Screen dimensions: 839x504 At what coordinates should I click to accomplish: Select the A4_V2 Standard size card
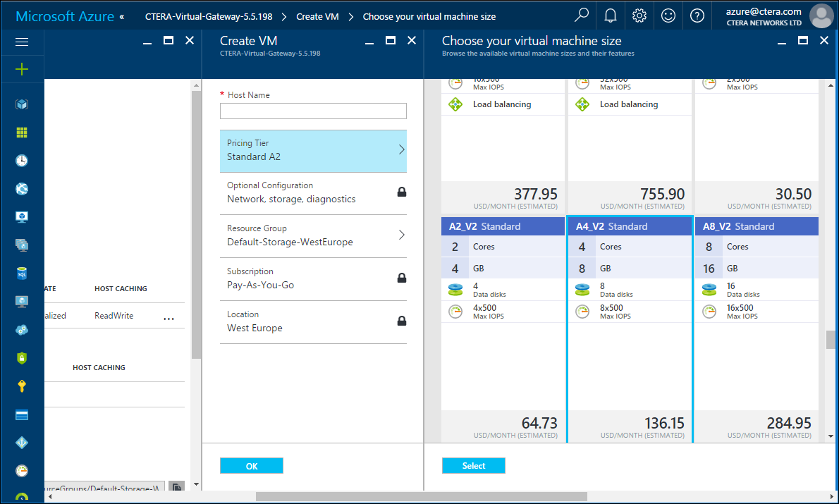click(630, 330)
